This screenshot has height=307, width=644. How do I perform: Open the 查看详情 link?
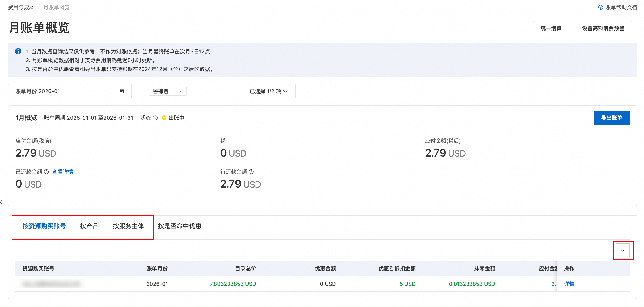click(x=62, y=172)
